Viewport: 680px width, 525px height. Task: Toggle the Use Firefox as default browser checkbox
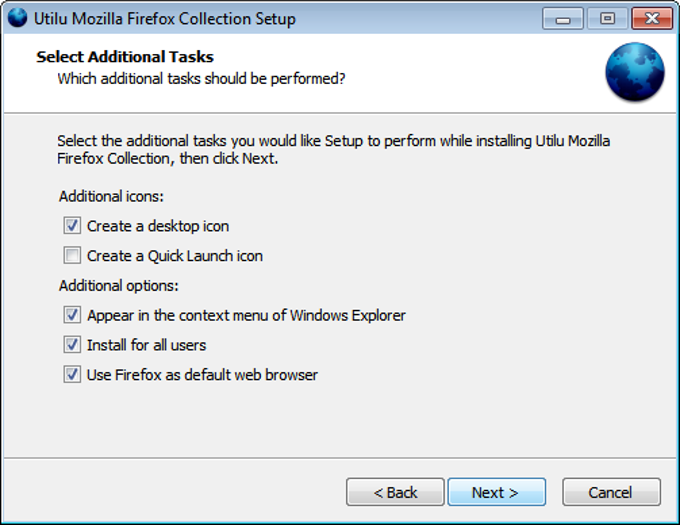pyautogui.click(x=72, y=375)
